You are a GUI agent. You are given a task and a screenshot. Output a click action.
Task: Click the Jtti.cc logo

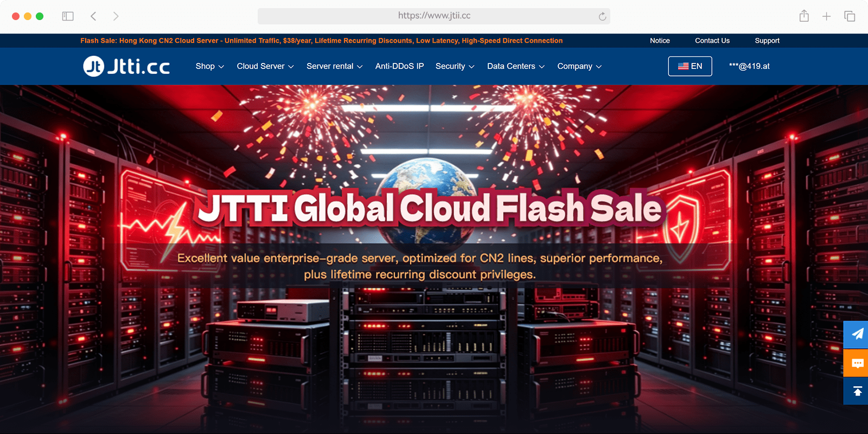click(126, 66)
